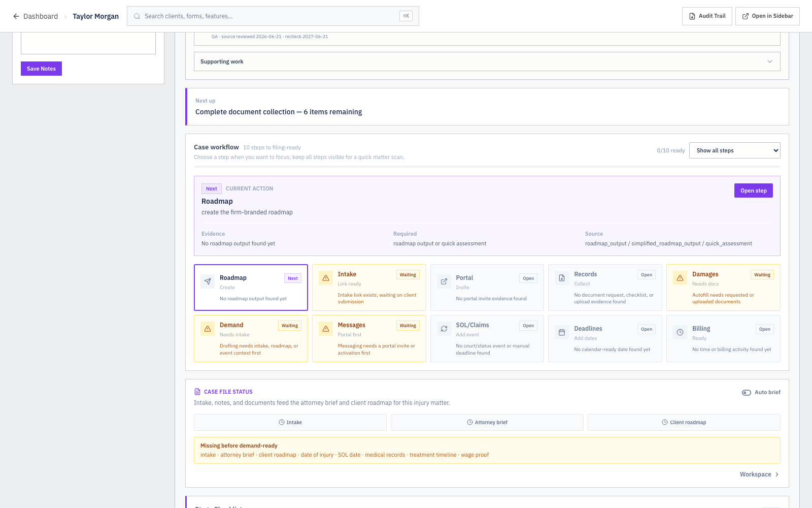Screen dimensions: 812x508
Task: Click the Missing before demand-ready heading
Action: pyautogui.click(x=239, y=446)
